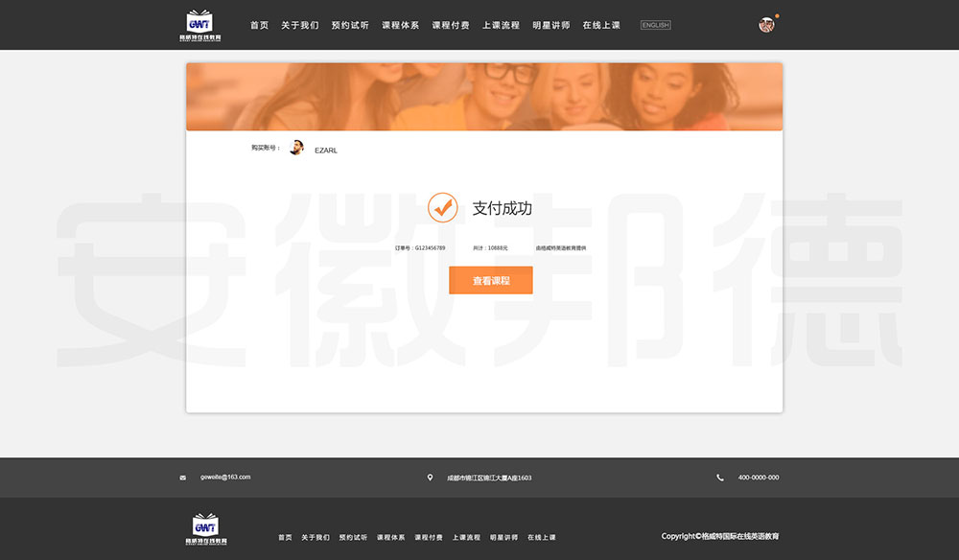Click the orange payment success checkmark icon
959x560 pixels.
coord(442,207)
